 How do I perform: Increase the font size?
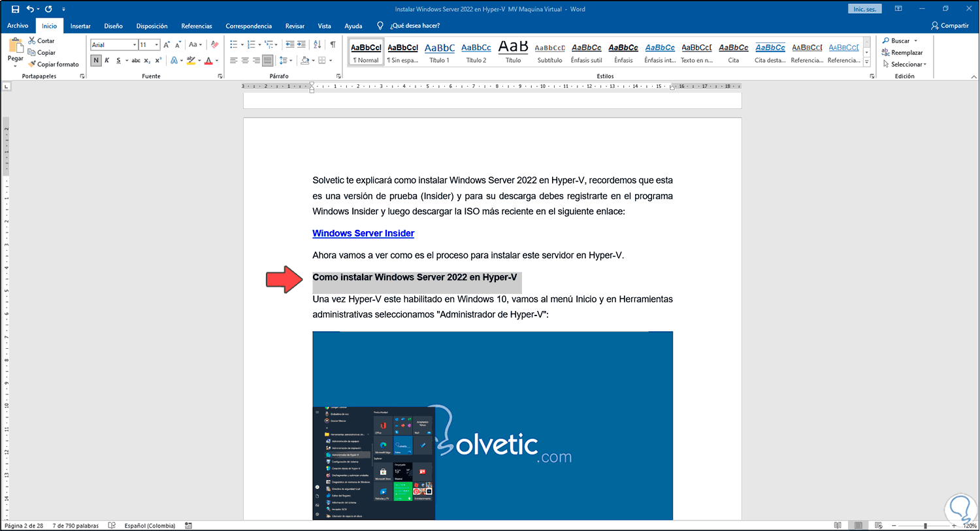[167, 44]
